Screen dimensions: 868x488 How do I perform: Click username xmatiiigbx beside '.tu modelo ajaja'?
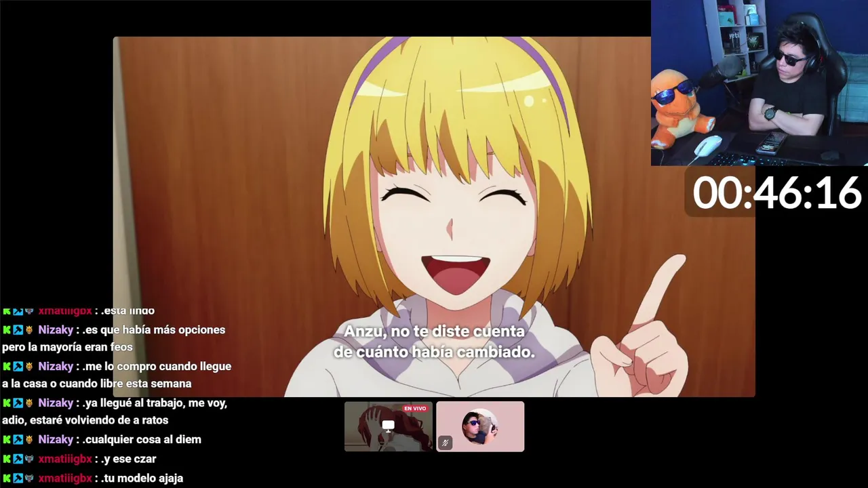tap(65, 478)
